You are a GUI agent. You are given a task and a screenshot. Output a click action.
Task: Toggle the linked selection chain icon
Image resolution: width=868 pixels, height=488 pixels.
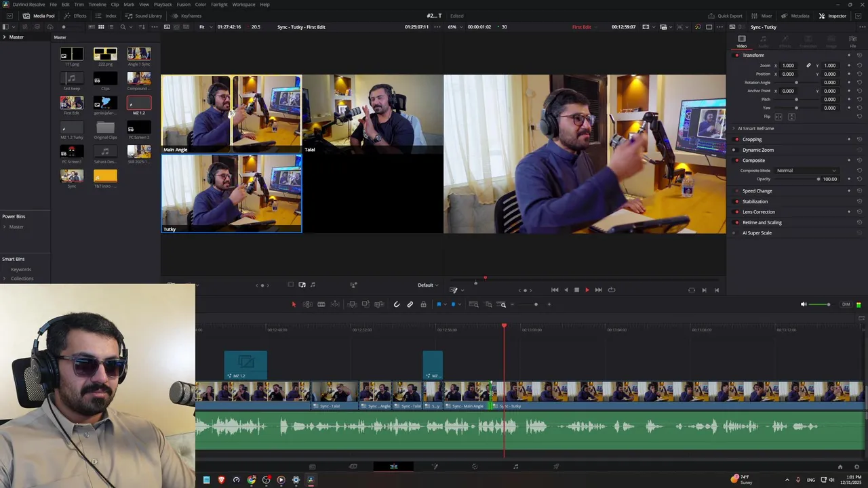click(410, 304)
